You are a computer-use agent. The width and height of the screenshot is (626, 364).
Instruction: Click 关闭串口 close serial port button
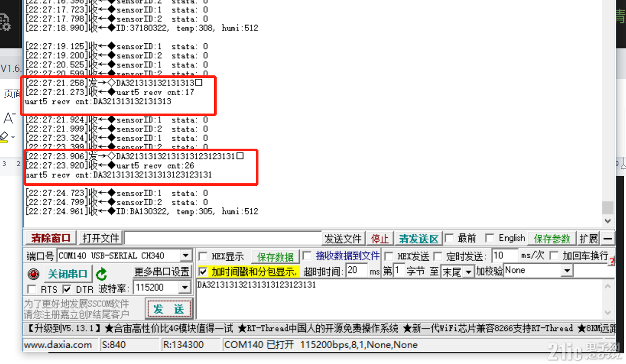pyautogui.click(x=67, y=274)
